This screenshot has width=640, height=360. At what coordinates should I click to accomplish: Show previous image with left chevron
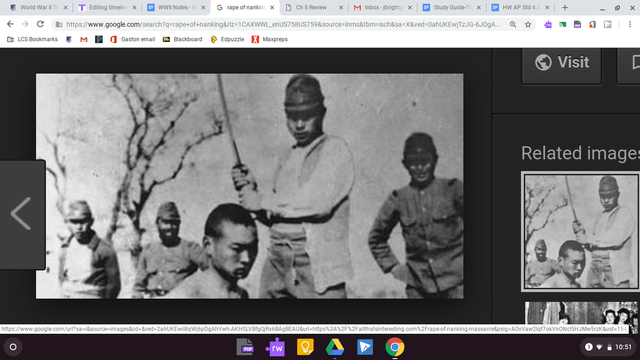(x=21, y=214)
